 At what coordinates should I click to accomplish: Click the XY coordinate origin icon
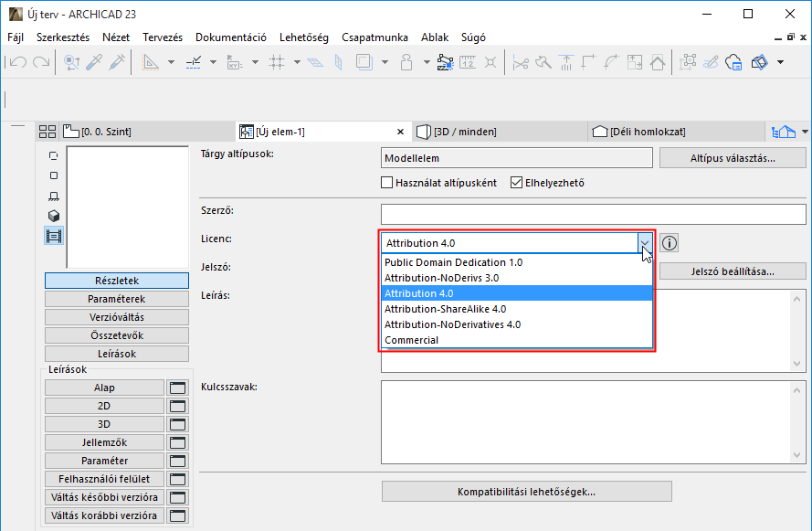[235, 62]
